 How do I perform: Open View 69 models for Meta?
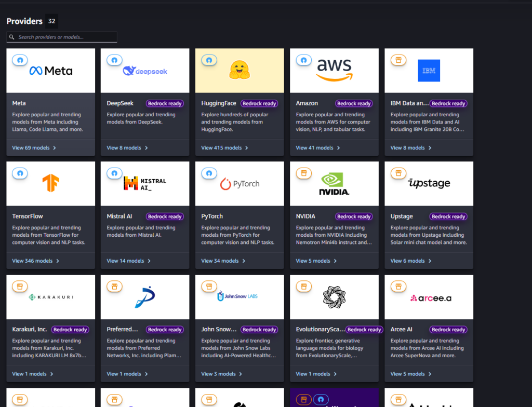pos(34,148)
